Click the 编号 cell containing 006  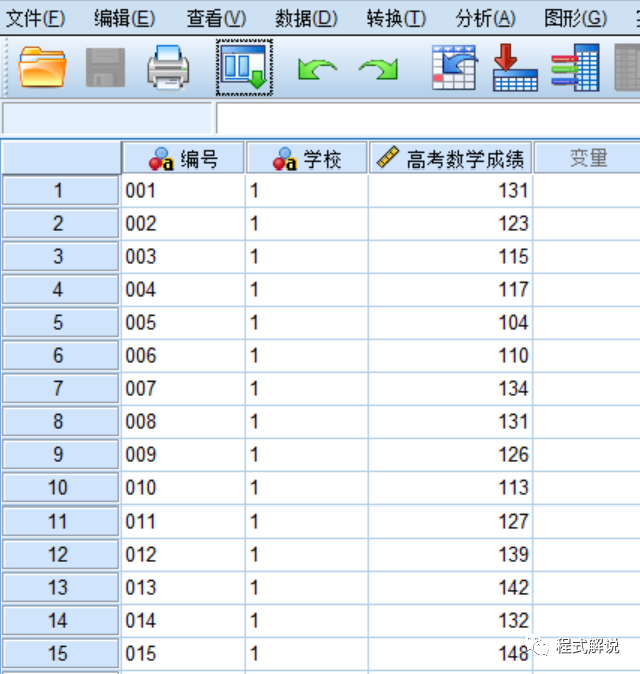click(184, 355)
